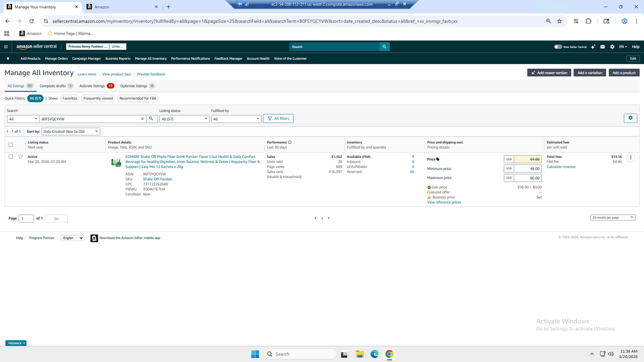This screenshot has height=362, width=644.
Task: Clear the inventory search term with X
Action: coord(142,119)
